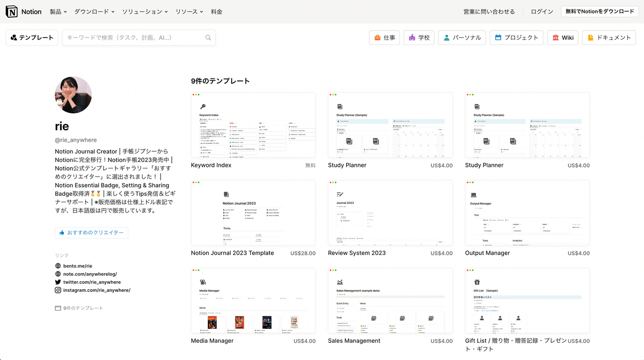Open the 製品 dropdown menu

[x=57, y=11]
